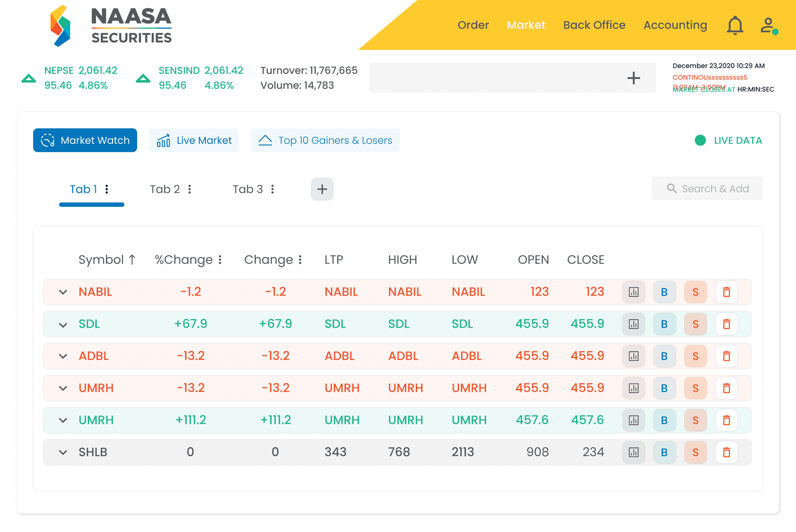796x532 pixels.
Task: Add a new watchlist tab
Action: [322, 189]
